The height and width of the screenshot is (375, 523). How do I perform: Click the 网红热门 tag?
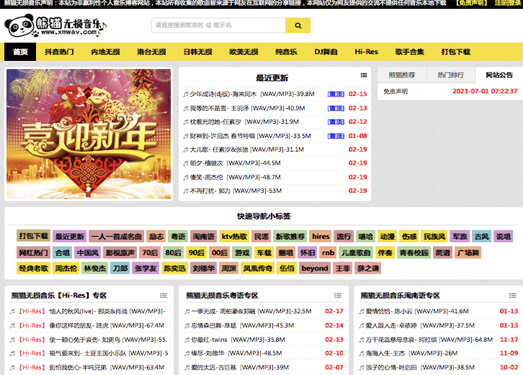coord(33,253)
